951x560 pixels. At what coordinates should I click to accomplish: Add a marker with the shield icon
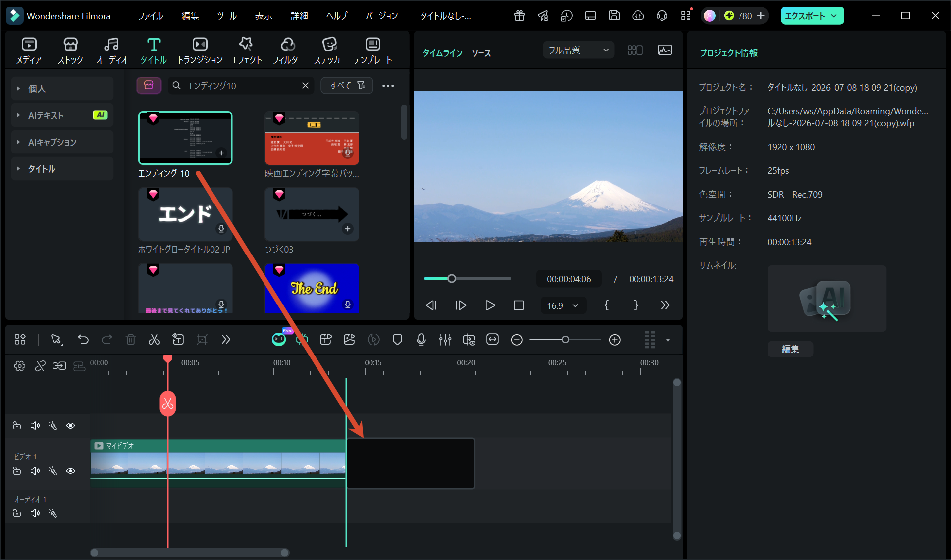tap(397, 340)
